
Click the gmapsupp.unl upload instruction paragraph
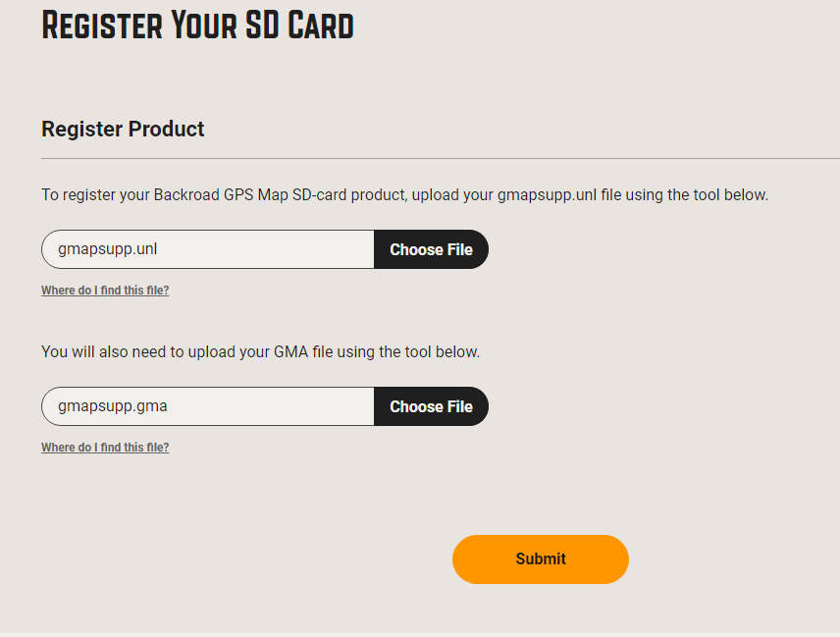point(404,194)
